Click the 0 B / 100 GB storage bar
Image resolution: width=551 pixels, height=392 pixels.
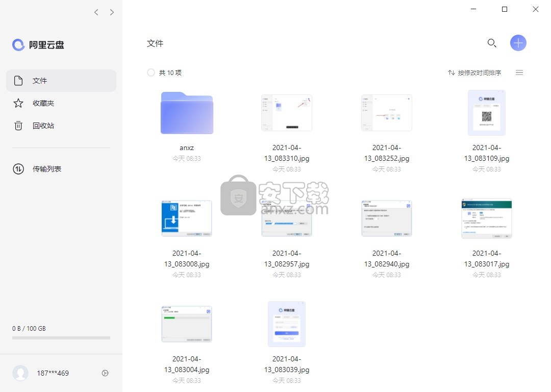[x=61, y=337]
